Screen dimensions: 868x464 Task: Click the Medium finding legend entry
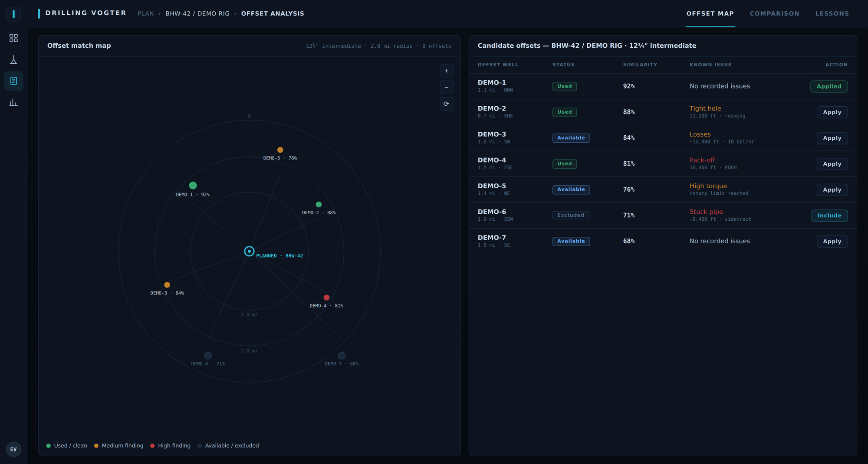tap(118, 445)
